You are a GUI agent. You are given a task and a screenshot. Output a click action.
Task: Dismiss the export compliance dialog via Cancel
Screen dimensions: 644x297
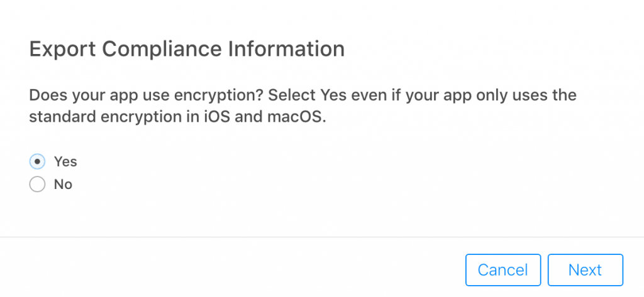click(503, 270)
